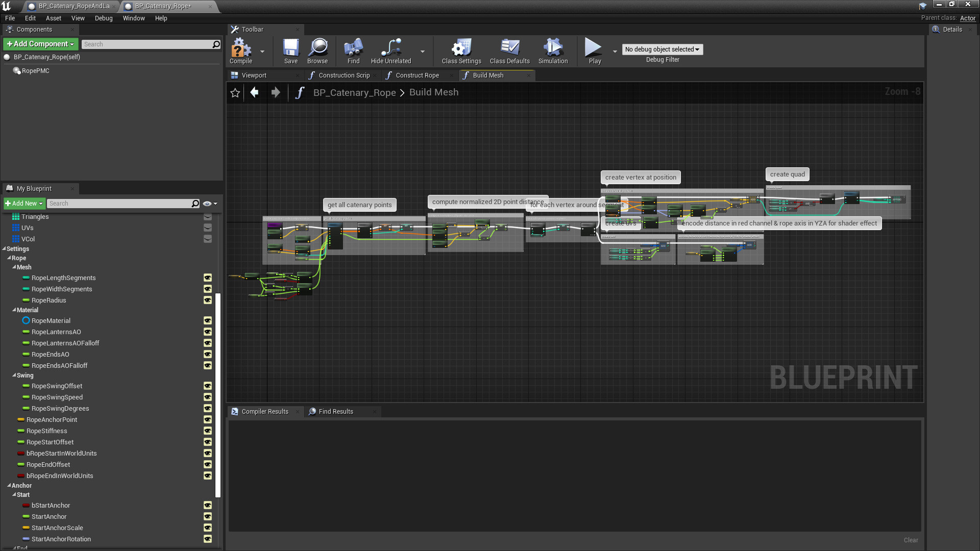Open the No debug object selected dropdown
The width and height of the screenshot is (980, 551).
662,49
